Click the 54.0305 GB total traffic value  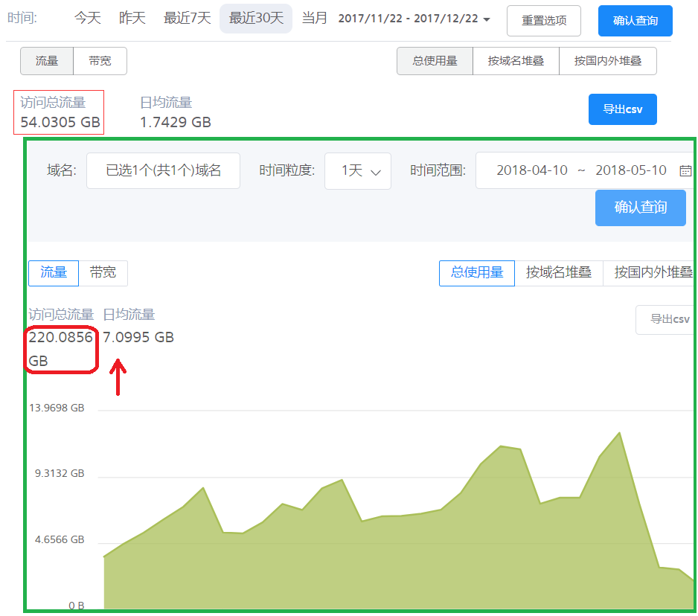tap(60, 122)
